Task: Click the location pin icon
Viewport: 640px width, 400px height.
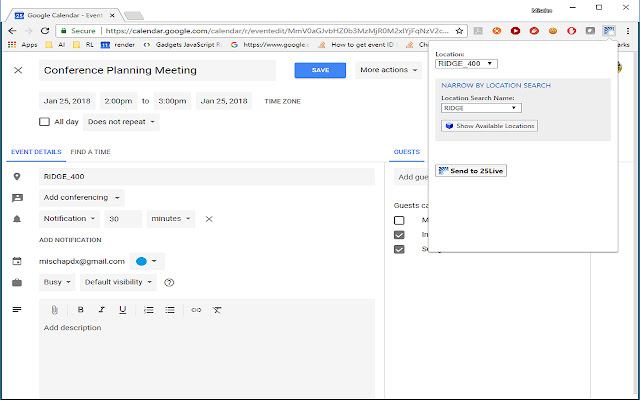Action: click(17, 176)
